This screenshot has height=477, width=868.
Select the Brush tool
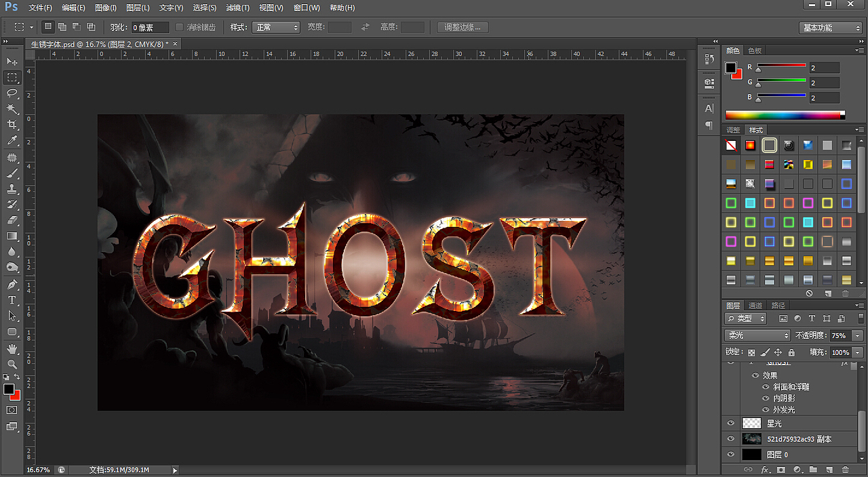tap(12, 173)
